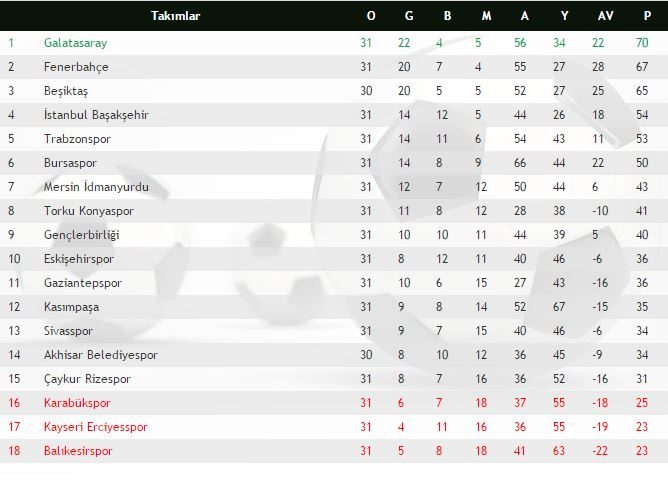The image size is (668, 482).
Task: Click the O matches played header
Action: [x=371, y=16]
